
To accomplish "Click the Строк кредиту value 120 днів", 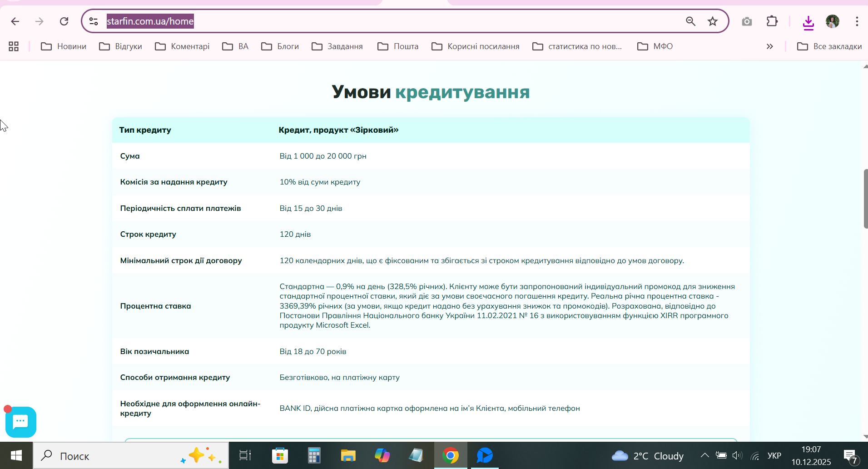I will [295, 234].
